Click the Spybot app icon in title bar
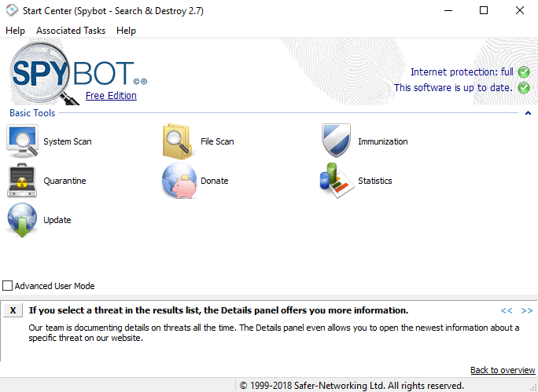The height and width of the screenshot is (392, 538). click(x=12, y=10)
